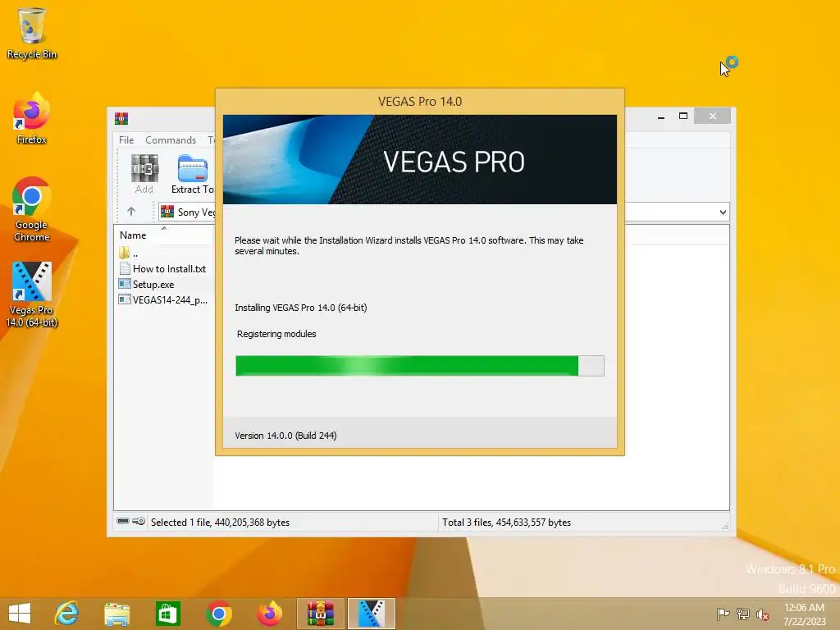Open the Windows Start button
This screenshot has height=630, width=840.
point(20,614)
